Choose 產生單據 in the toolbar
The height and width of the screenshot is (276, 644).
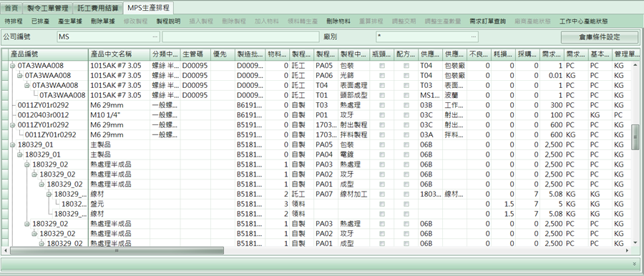[x=69, y=21]
